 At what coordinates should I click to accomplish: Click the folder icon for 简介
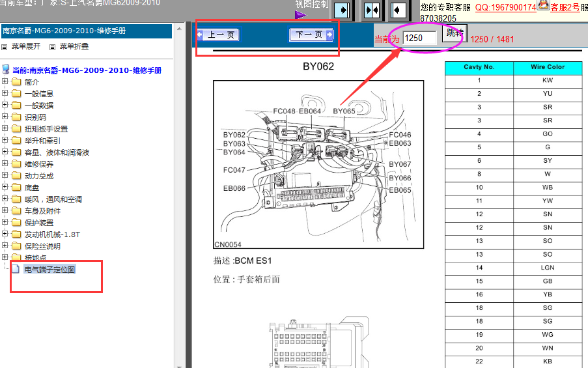point(16,82)
